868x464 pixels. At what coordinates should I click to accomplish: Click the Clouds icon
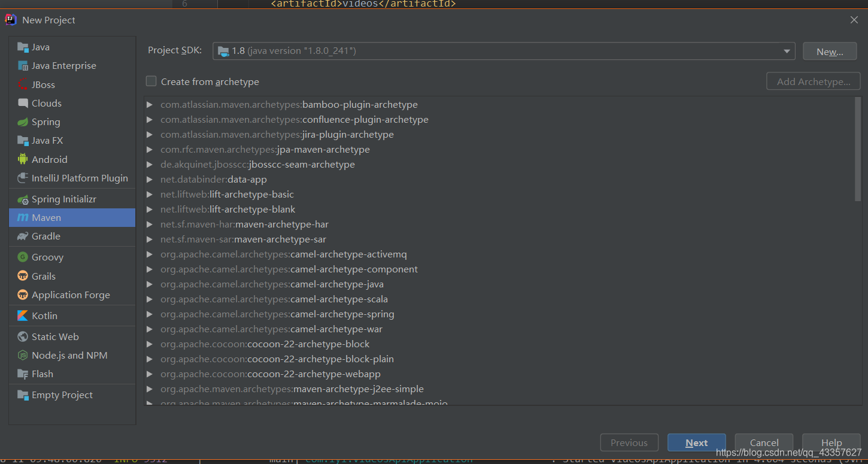coord(23,103)
